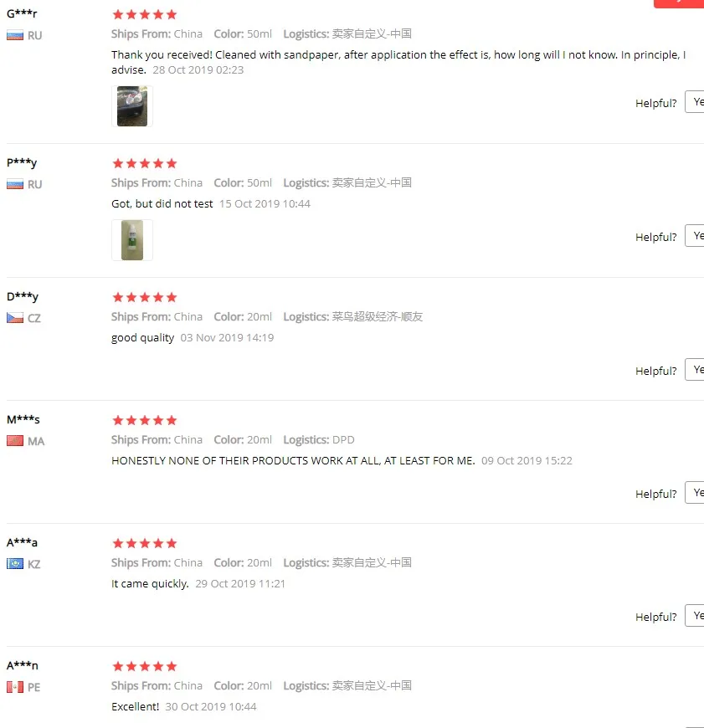Mark D***y's 'good quality' review helpful Yes
The height and width of the screenshot is (728, 704).
click(x=695, y=370)
